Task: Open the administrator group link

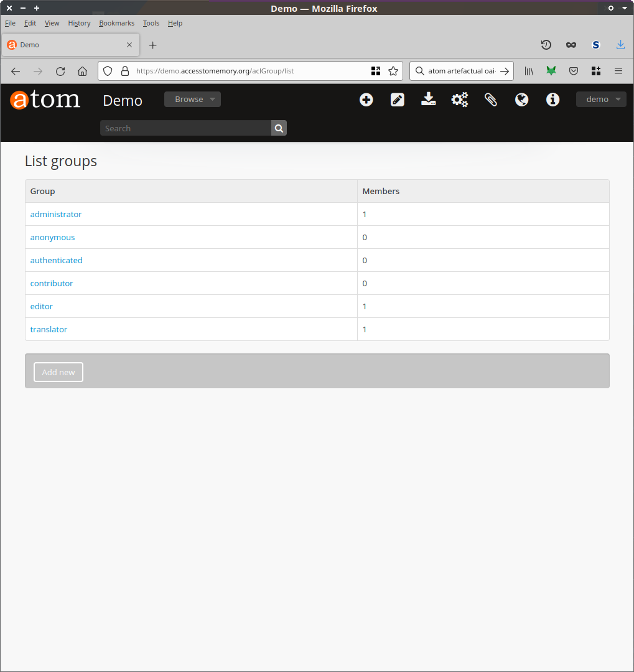Action: click(x=56, y=214)
